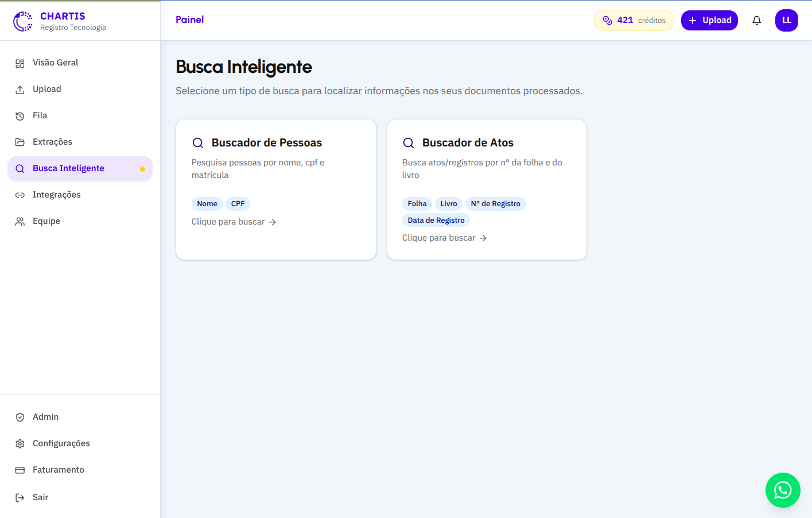Open the WhatsApp chat bubble
This screenshot has width=812, height=518.
click(x=783, y=490)
